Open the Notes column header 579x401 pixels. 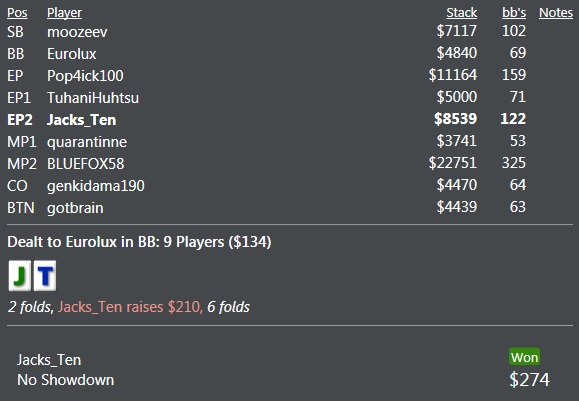556,13
